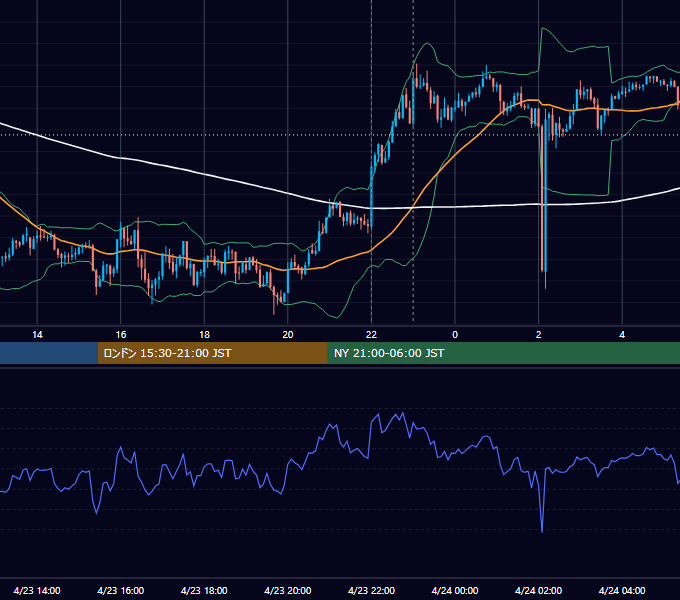Image resolution: width=680 pixels, height=600 pixels.
Task: Click the "4/23 22:00" date label on lower axis
Action: [x=372, y=590]
